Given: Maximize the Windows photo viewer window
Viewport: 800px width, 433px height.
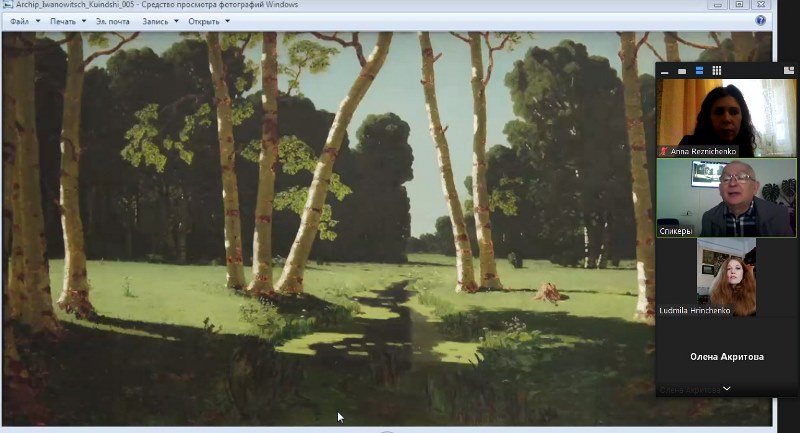Looking at the screenshot, I should 740,5.
